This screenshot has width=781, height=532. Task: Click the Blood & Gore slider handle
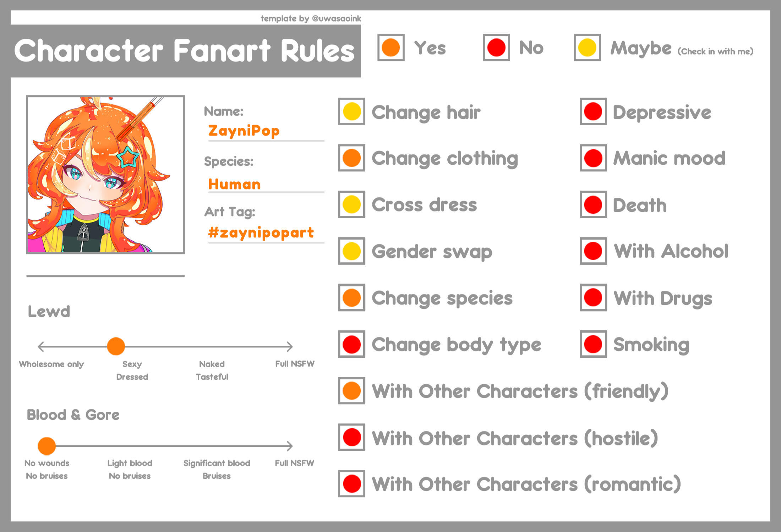47,446
